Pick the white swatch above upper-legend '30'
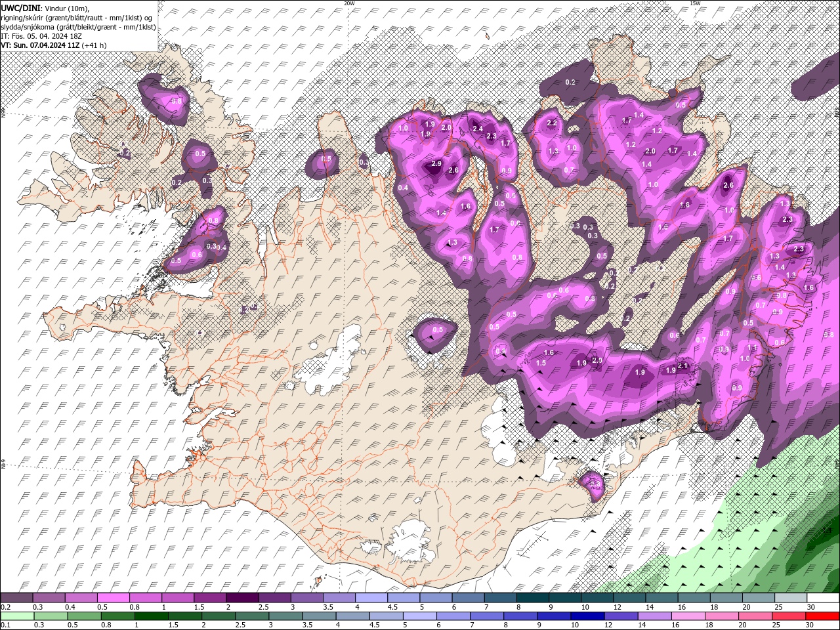This screenshot has width=840, height=630. click(x=823, y=598)
